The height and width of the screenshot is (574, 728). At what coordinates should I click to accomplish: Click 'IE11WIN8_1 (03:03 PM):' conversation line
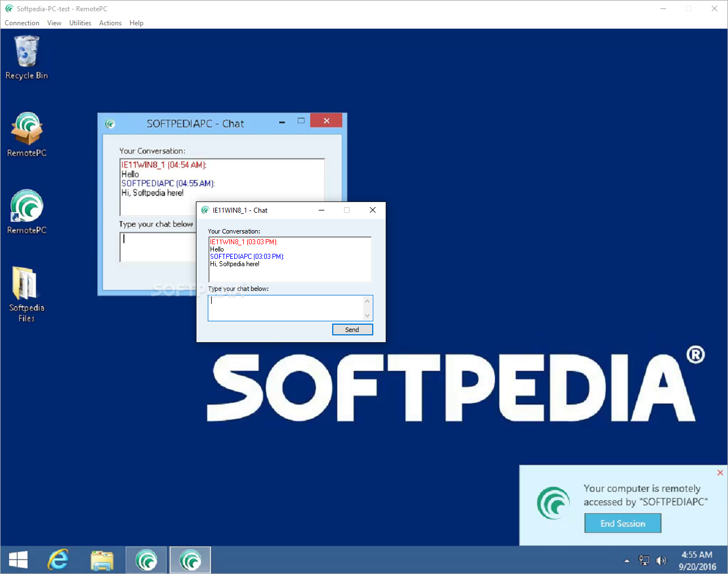[x=244, y=242]
